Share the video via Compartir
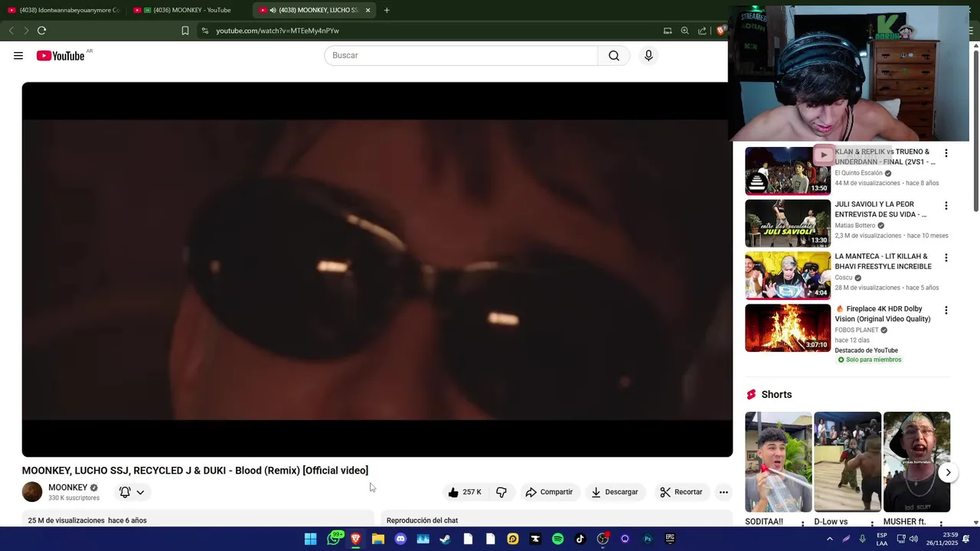The image size is (980, 551). [549, 492]
